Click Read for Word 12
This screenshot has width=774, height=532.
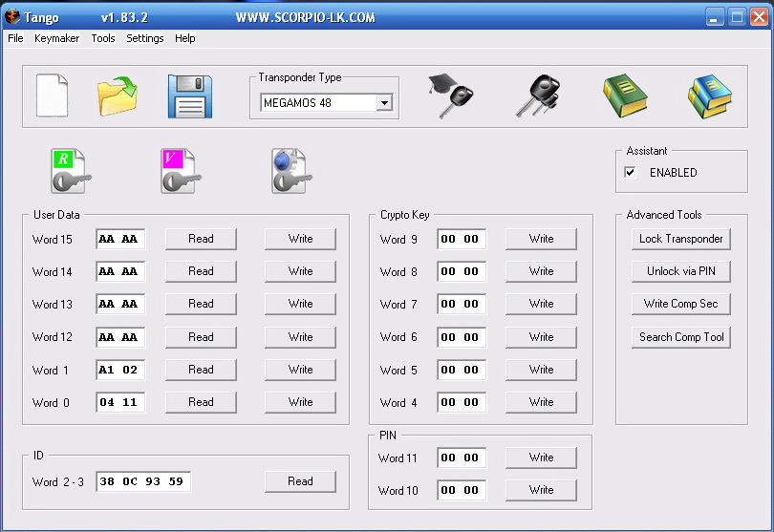[x=201, y=337]
